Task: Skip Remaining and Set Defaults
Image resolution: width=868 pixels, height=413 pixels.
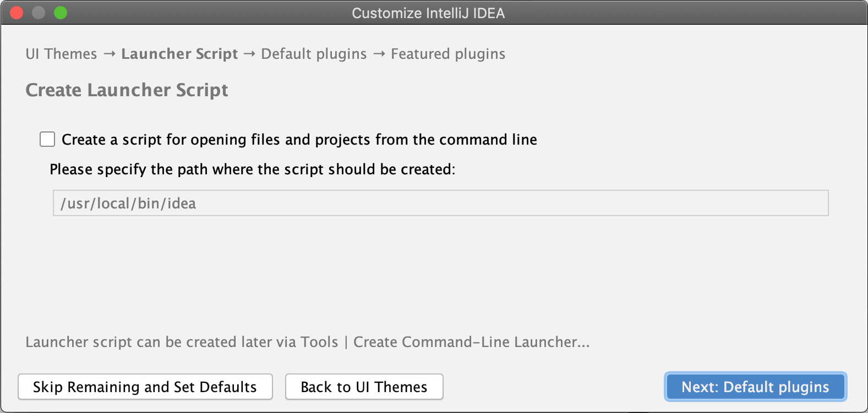Action: [145, 387]
